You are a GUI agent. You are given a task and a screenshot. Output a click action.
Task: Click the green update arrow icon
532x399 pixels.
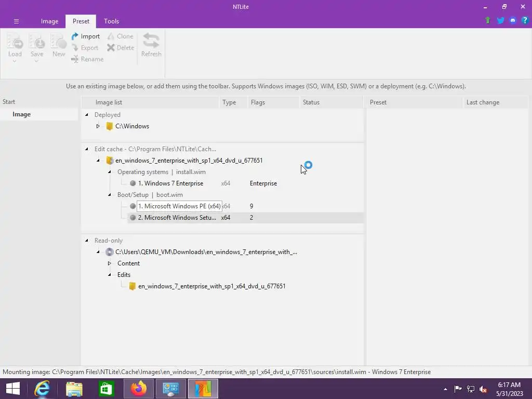[x=487, y=20]
